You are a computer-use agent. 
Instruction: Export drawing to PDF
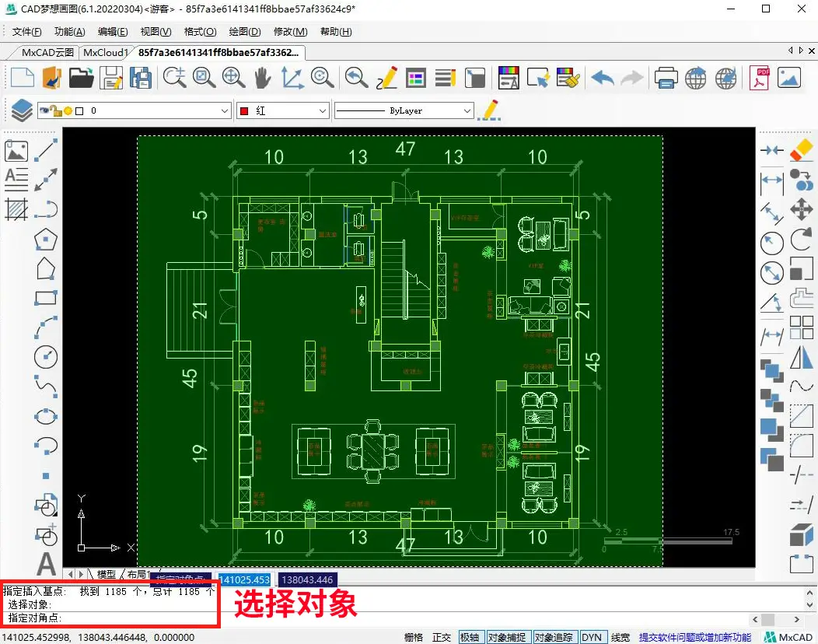click(x=760, y=78)
